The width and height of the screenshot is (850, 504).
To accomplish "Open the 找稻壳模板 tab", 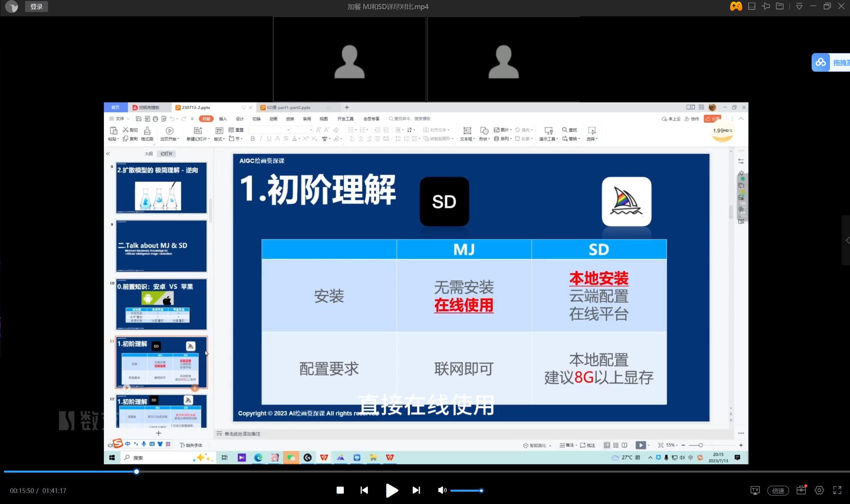I will click(x=149, y=107).
